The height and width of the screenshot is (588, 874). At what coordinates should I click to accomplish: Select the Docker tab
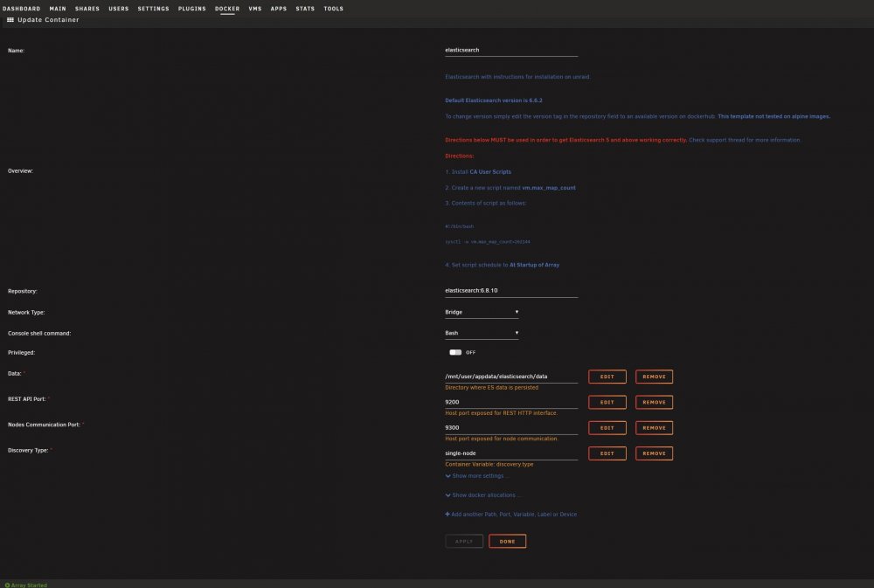[x=227, y=9]
